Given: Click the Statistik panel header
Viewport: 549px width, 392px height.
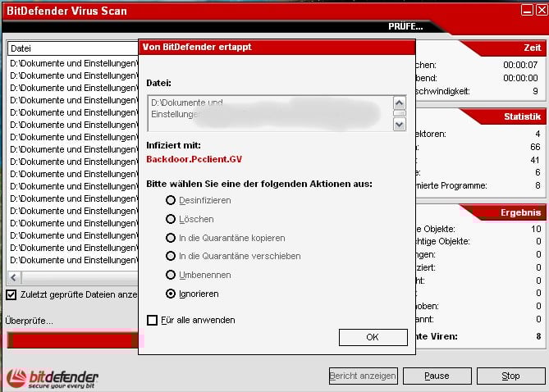Looking at the screenshot, I should [x=502, y=116].
